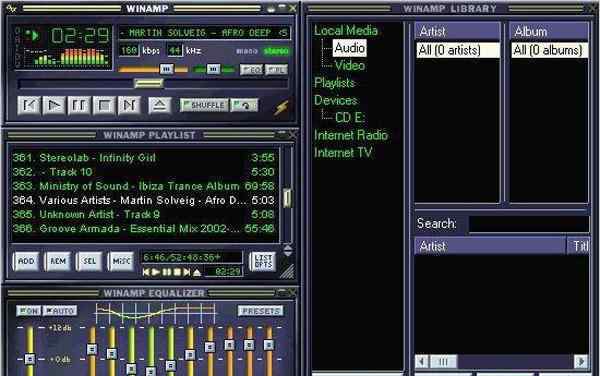Click the Previous Track button in main player
Viewport: 600px width, 376px height.
coord(29,105)
